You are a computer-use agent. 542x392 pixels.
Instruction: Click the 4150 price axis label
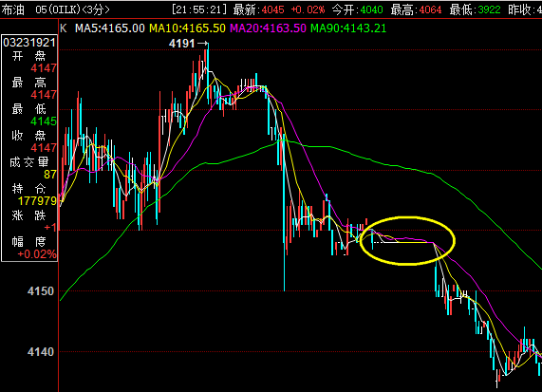pyautogui.click(x=41, y=291)
